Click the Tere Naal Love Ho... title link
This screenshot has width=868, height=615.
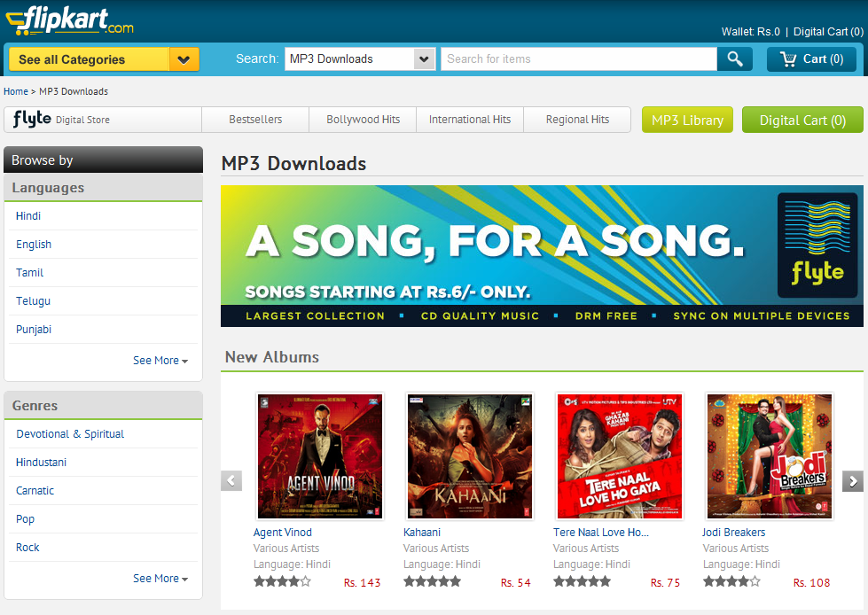(600, 532)
